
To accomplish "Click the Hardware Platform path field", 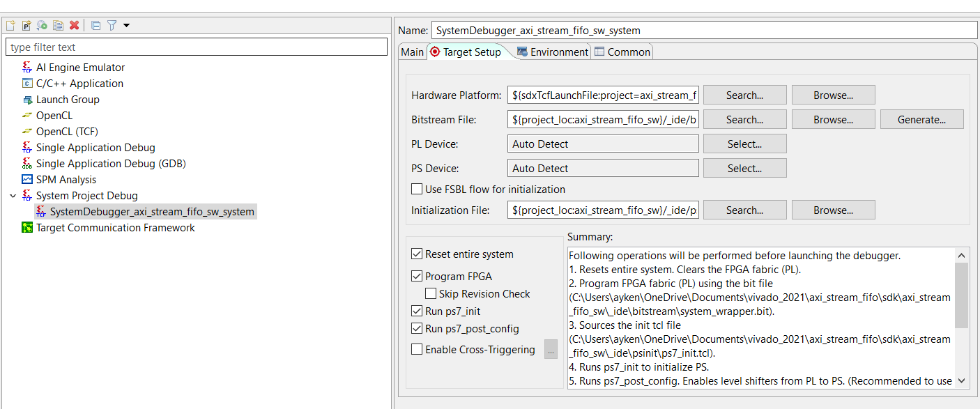I will coord(603,95).
